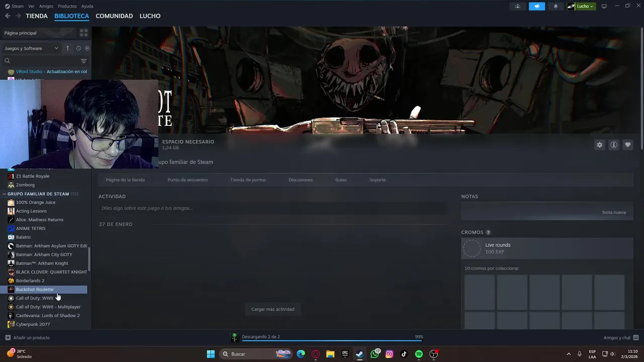Screen dimensions: 644x362
Task: Open Amigos y chat
Action: pyautogui.click(x=621, y=337)
